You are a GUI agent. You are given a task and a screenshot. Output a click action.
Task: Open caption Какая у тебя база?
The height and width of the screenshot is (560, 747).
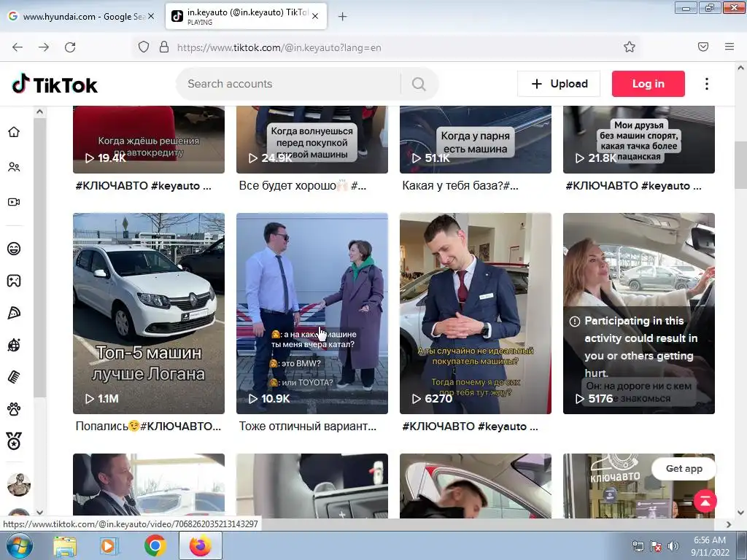(x=460, y=186)
